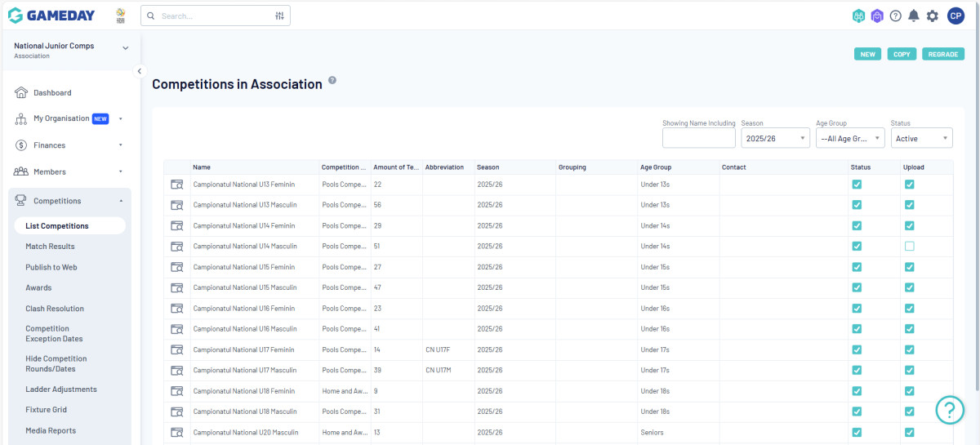Click the NEW button

[867, 55]
